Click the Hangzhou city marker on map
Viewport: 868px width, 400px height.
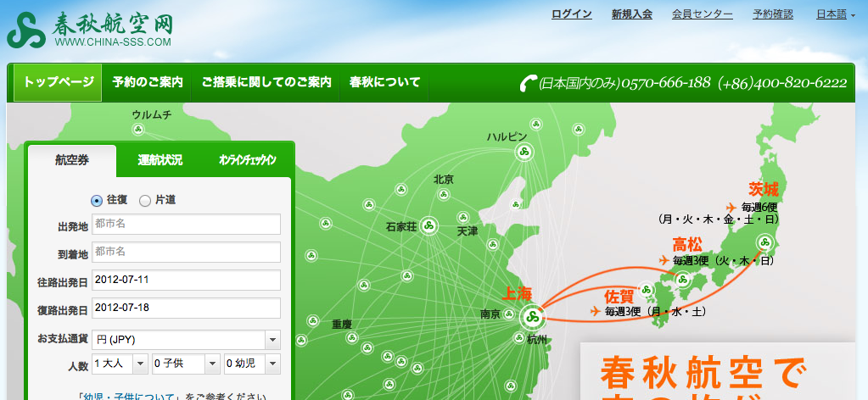pyautogui.click(x=519, y=337)
